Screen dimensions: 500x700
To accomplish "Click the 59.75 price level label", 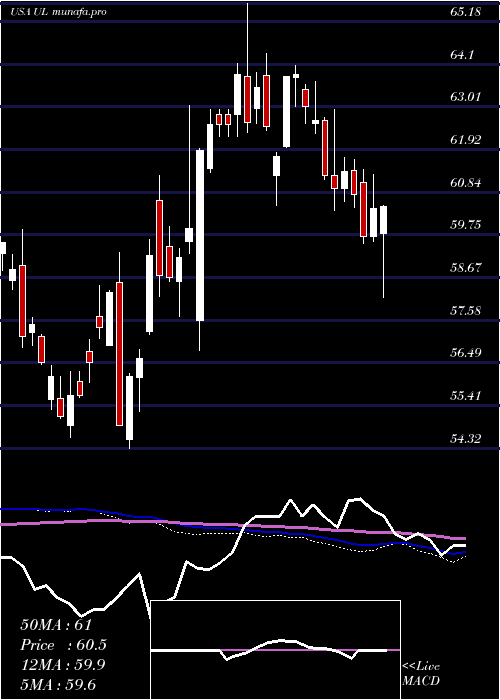I will coord(466,225).
